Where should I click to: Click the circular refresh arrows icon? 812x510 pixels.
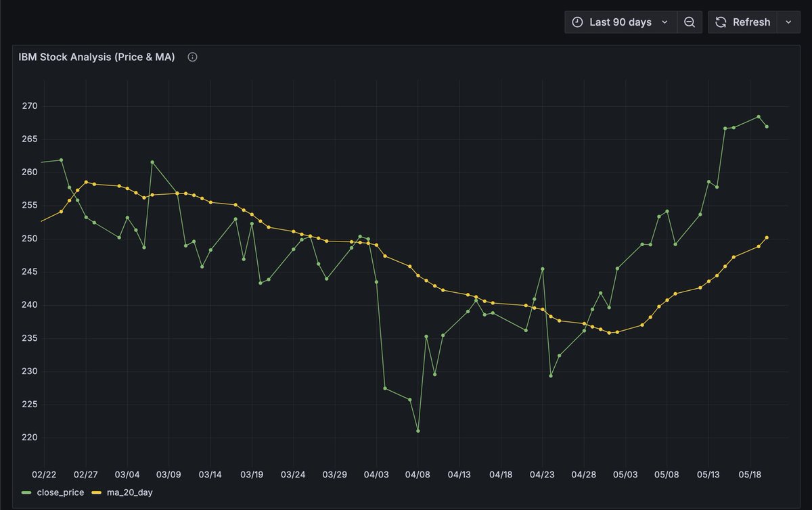coord(721,22)
